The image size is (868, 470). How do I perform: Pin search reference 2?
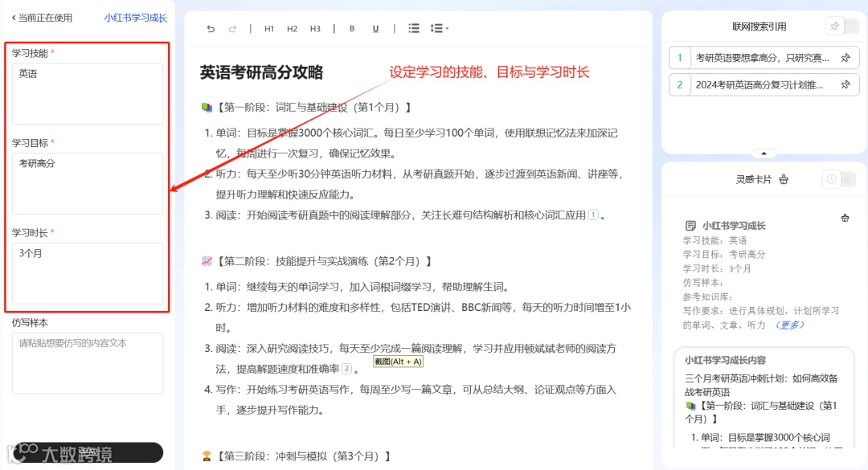[x=845, y=84]
